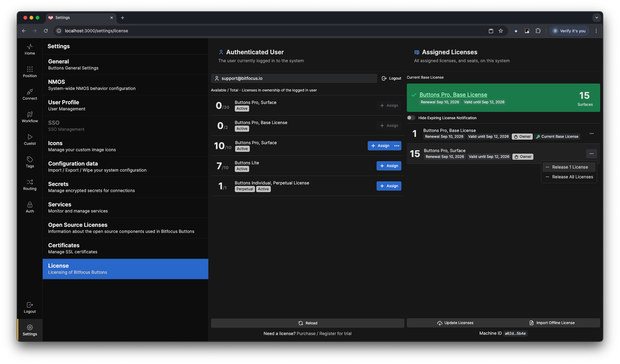The width and height of the screenshot is (620, 364).
Task: Go back in browser history
Action: 24,31
